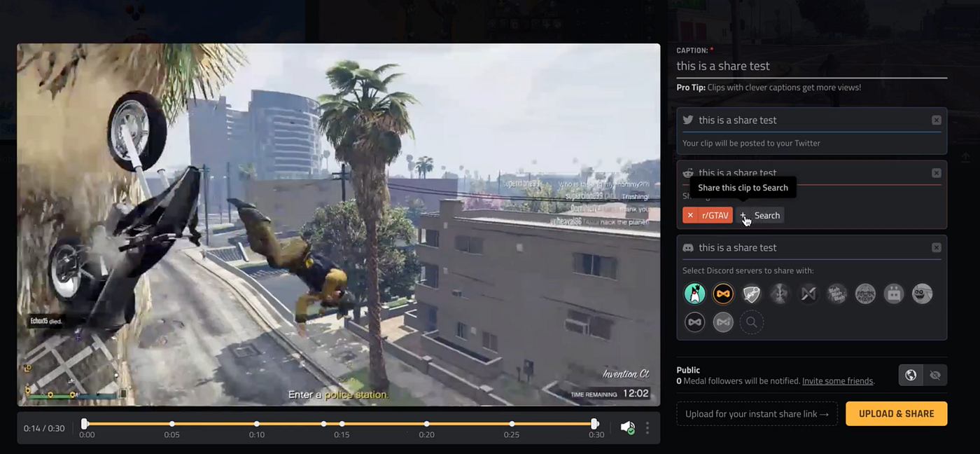Click the trim start handle at 0:00
This screenshot has width=980, height=454.
[x=85, y=424]
